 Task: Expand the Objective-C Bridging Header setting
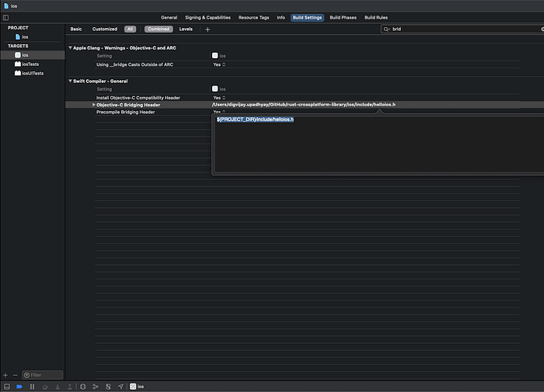point(94,105)
